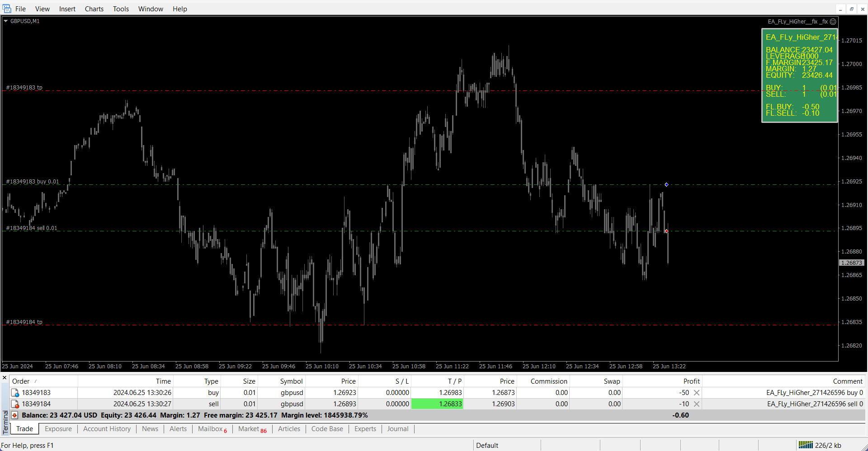The width and height of the screenshot is (868, 451).
Task: Click the red sell entry marker on chart
Action: point(666,231)
